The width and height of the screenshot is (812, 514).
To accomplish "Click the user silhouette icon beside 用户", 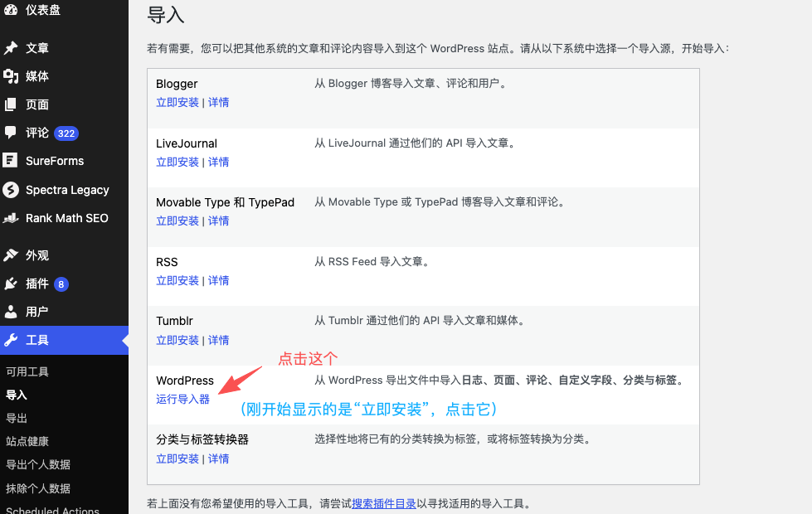I will (10, 312).
